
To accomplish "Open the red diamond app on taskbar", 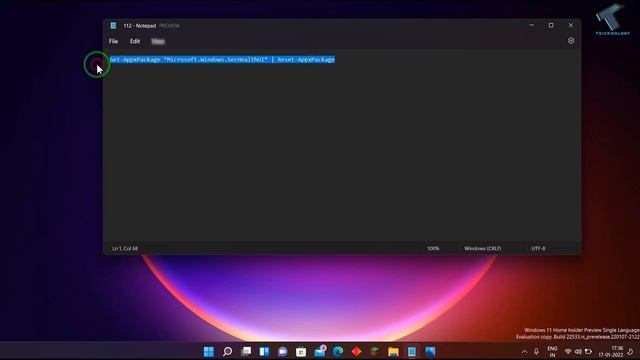I will click(356, 351).
